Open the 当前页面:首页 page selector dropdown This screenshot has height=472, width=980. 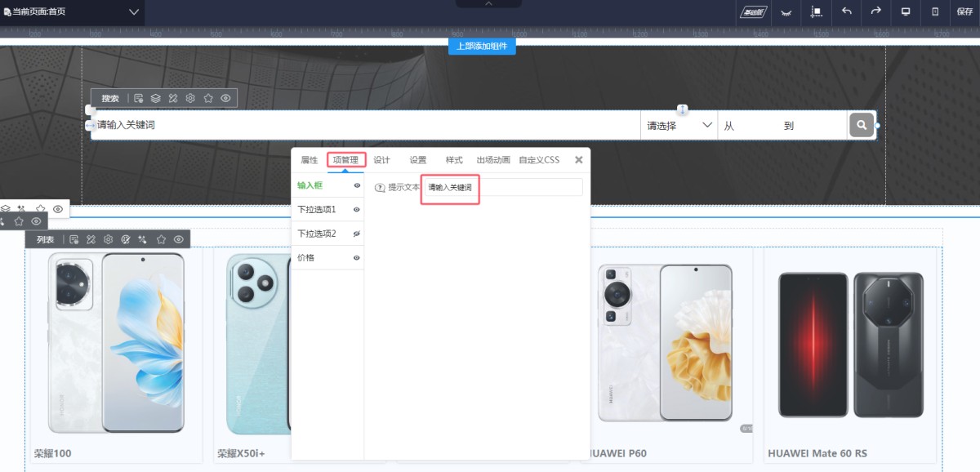(72, 11)
